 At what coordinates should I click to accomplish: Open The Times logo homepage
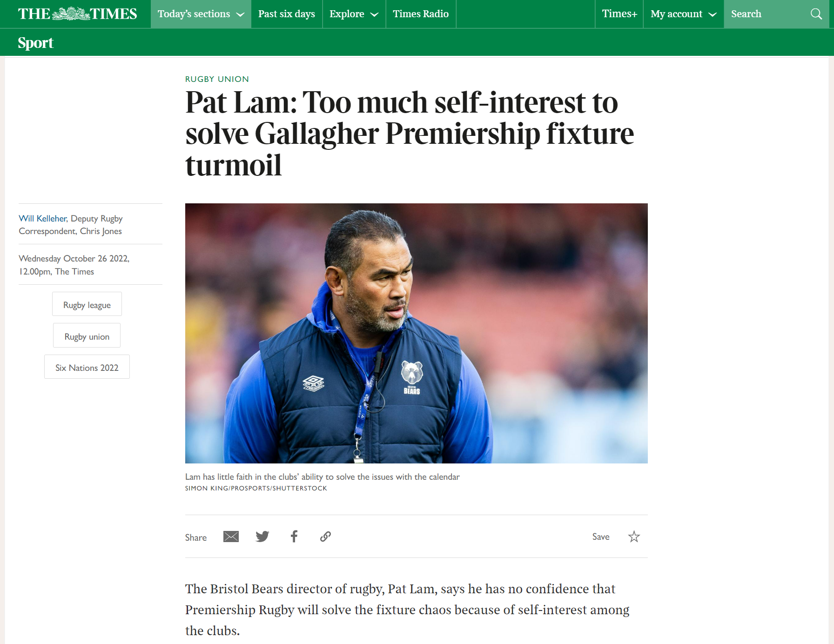point(77,14)
